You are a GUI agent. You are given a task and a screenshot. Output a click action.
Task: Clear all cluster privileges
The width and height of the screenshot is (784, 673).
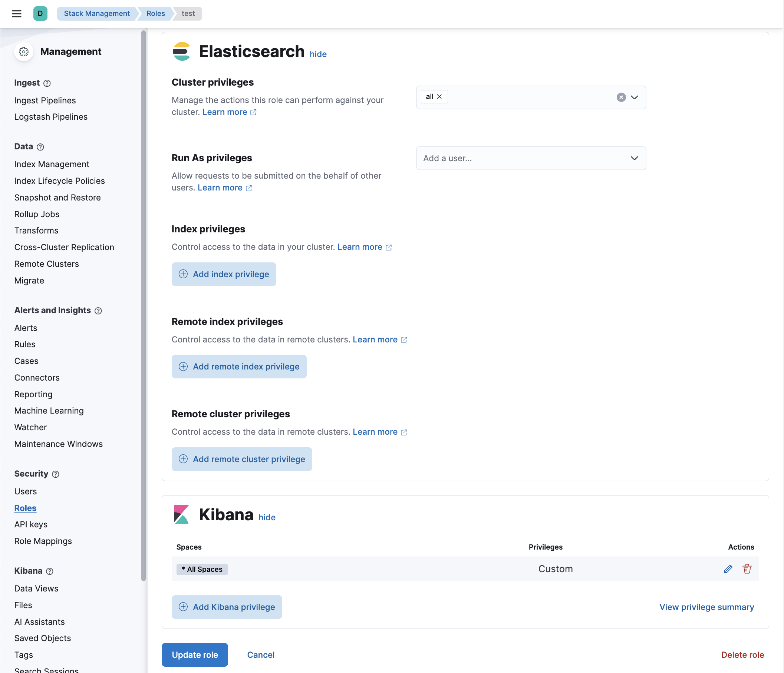coord(621,97)
